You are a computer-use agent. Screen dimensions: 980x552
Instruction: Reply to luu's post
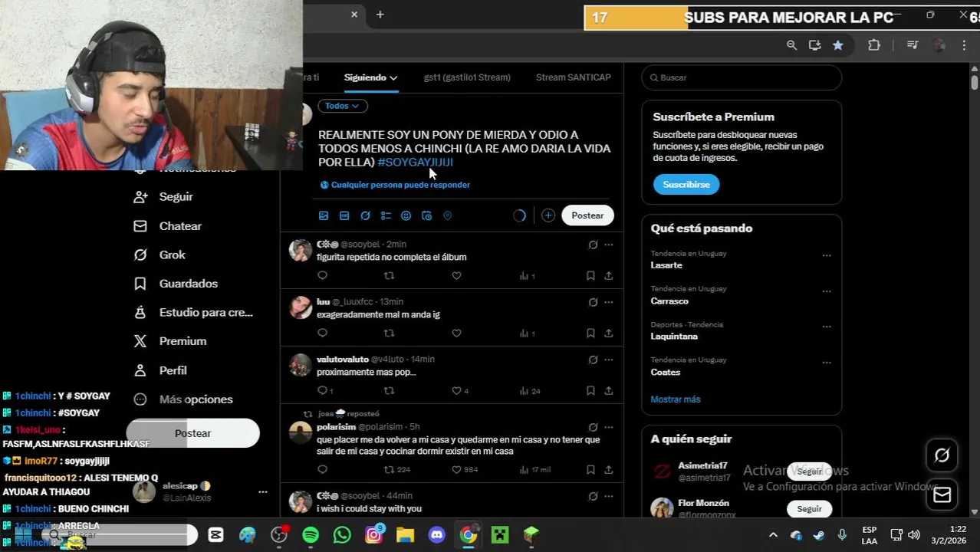pyautogui.click(x=322, y=333)
